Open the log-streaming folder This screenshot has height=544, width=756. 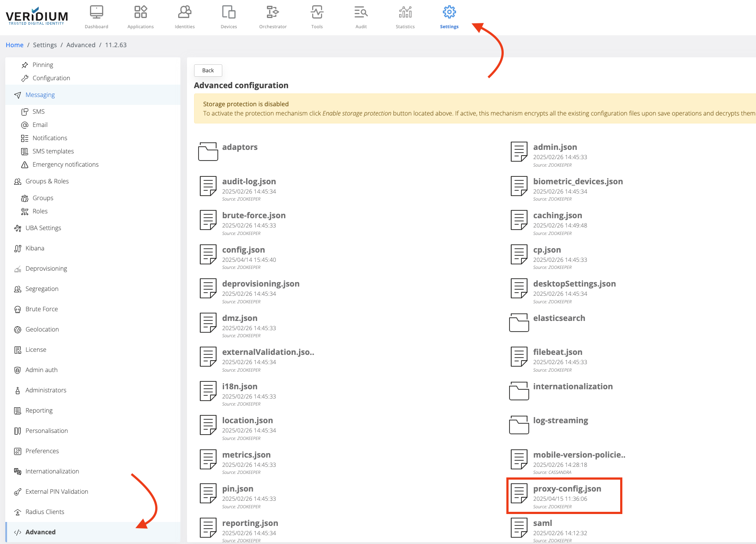point(560,421)
